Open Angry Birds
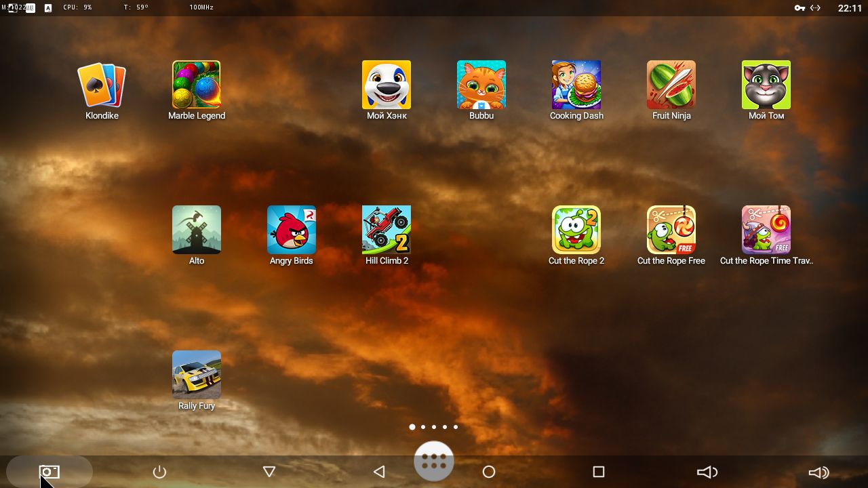 click(292, 230)
